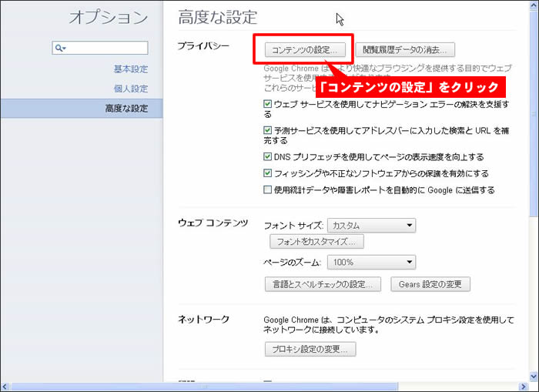539x392 pixels.
Task: Click the vertical scrollbar thumb
Action: (x=534, y=113)
